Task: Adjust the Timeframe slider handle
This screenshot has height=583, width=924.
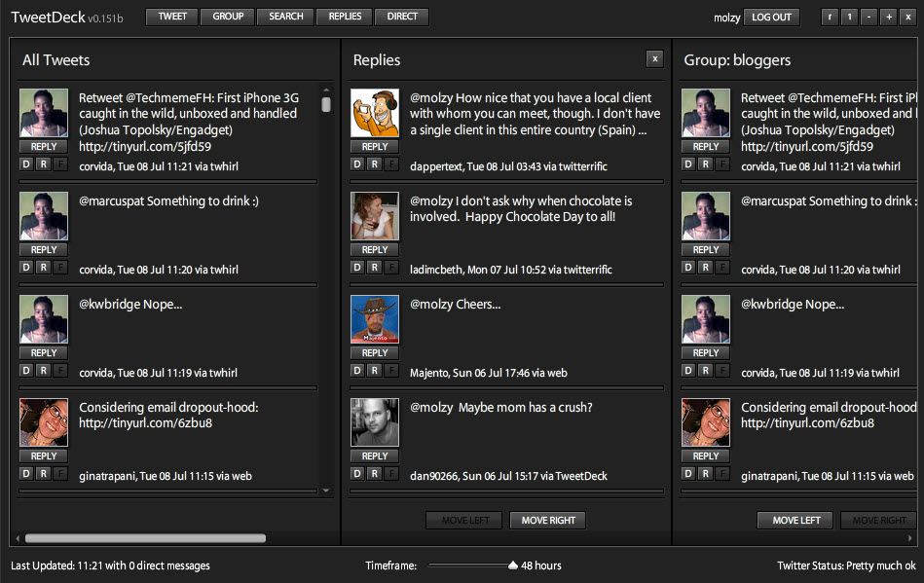Action: coord(513,565)
